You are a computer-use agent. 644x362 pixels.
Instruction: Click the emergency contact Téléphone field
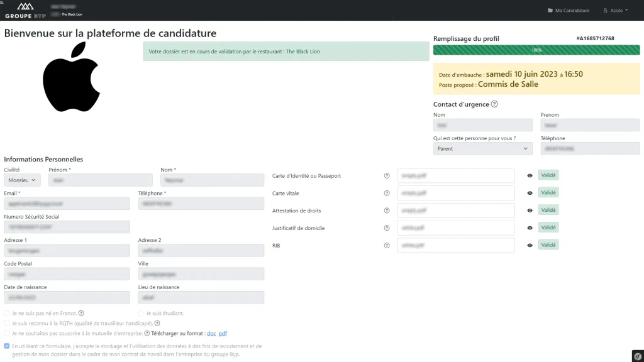[x=590, y=148]
